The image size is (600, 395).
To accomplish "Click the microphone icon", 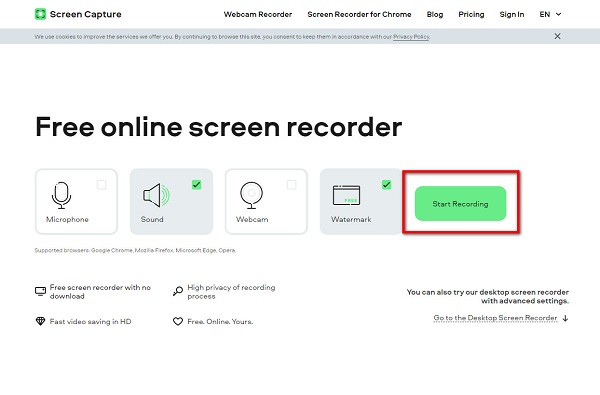I will (61, 195).
